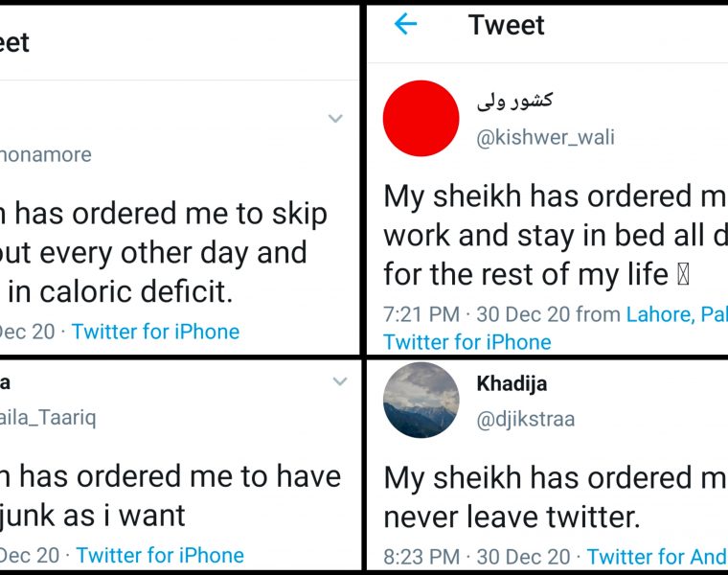This screenshot has height=575, width=728.
Task: Tap the blue back arrow
Action: click(x=406, y=24)
